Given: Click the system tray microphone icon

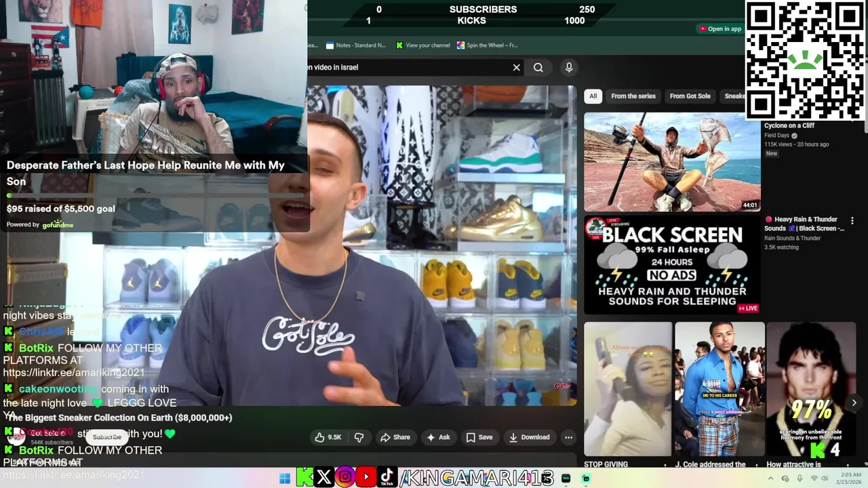Looking at the screenshot, I should pos(800,479).
